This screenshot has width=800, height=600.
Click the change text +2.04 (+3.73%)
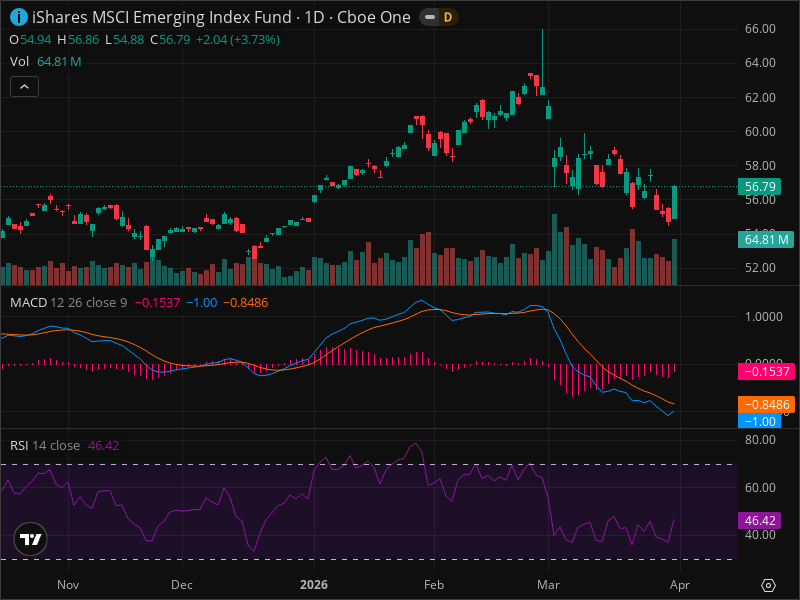pos(238,40)
